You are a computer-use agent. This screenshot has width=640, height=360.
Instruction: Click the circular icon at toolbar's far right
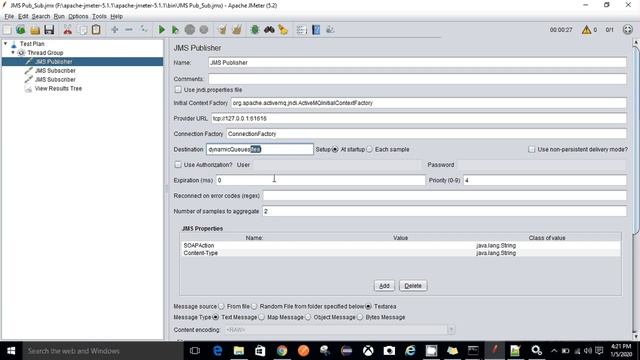click(x=628, y=30)
